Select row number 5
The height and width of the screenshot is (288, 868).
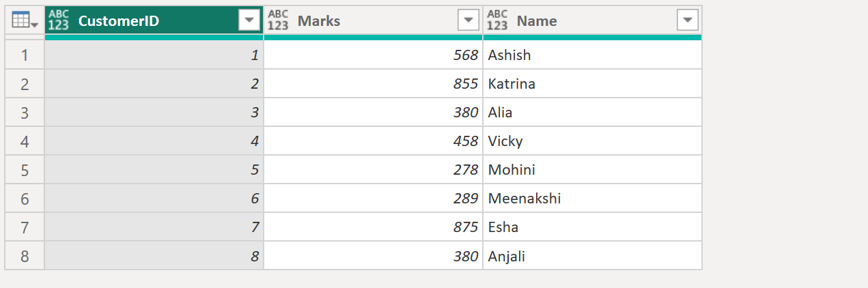(25, 170)
